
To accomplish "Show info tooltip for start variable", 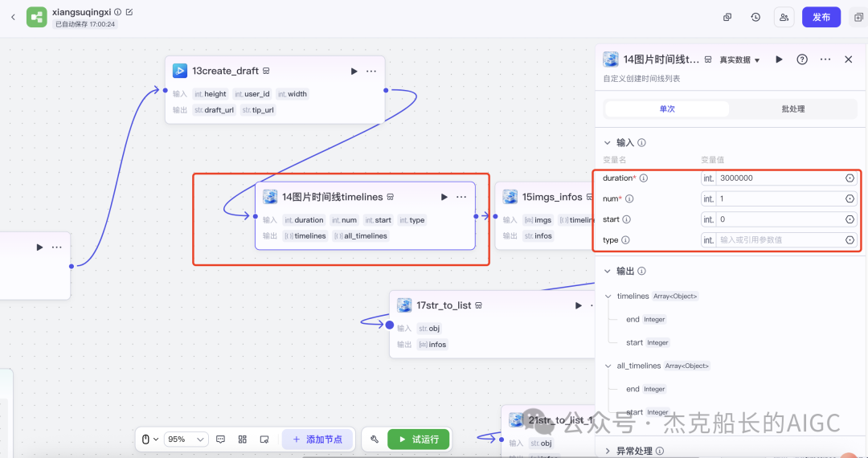I will [x=627, y=219].
